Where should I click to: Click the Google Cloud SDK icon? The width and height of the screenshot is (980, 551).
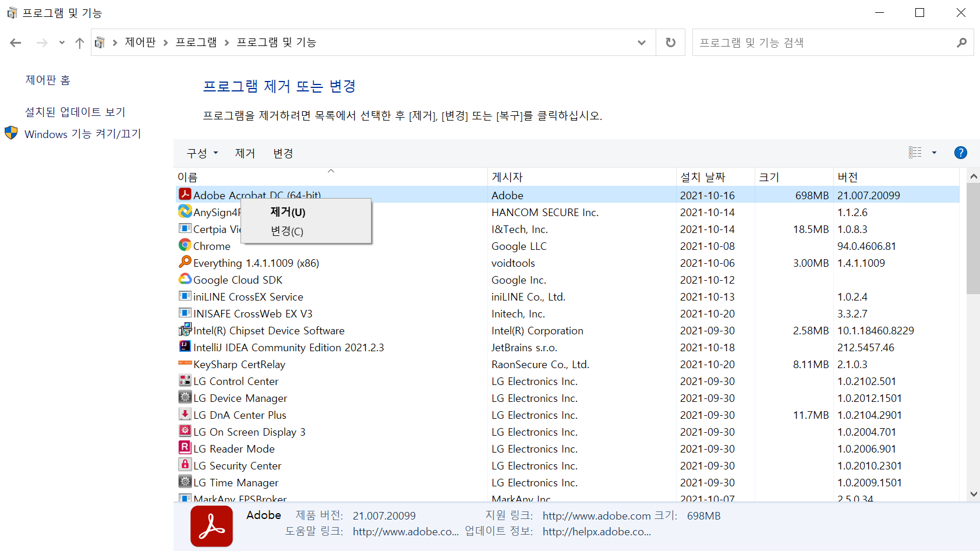(x=185, y=279)
